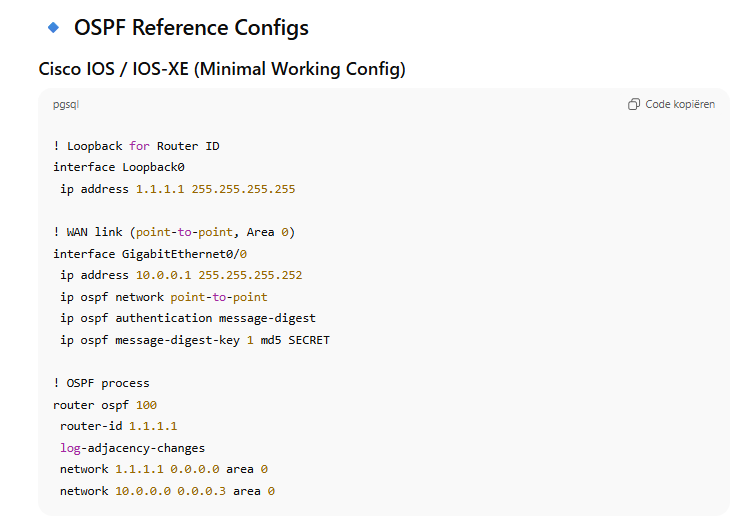Select the "interface GigabitEthernet0/0" line
The image size is (747, 529).
[x=149, y=254]
